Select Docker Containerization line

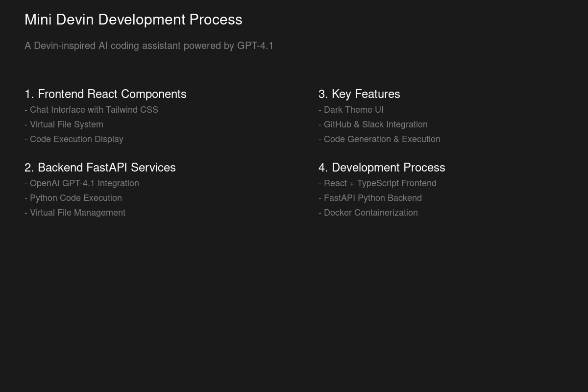[x=368, y=213]
